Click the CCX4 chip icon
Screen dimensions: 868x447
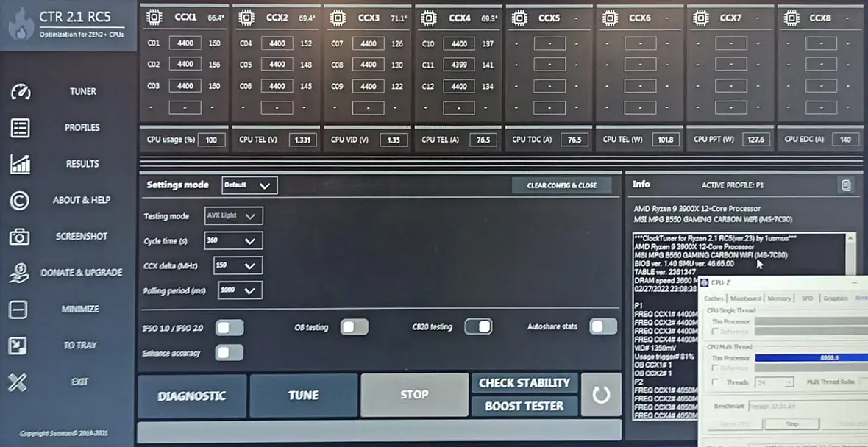pos(428,18)
